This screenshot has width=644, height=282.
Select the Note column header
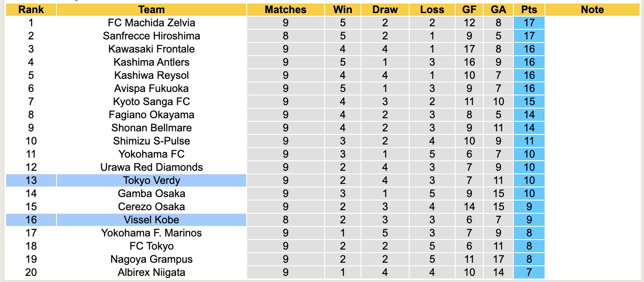tap(592, 10)
